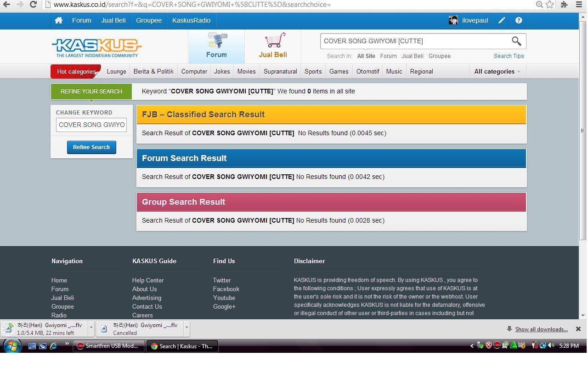Switch to Search Kaskus Chrome taskbar button

pos(182,346)
